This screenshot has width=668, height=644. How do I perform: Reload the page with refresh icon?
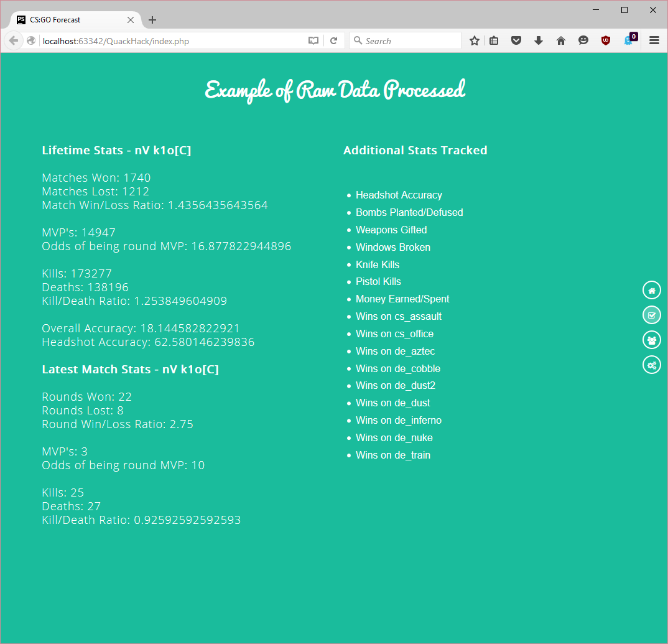334,41
